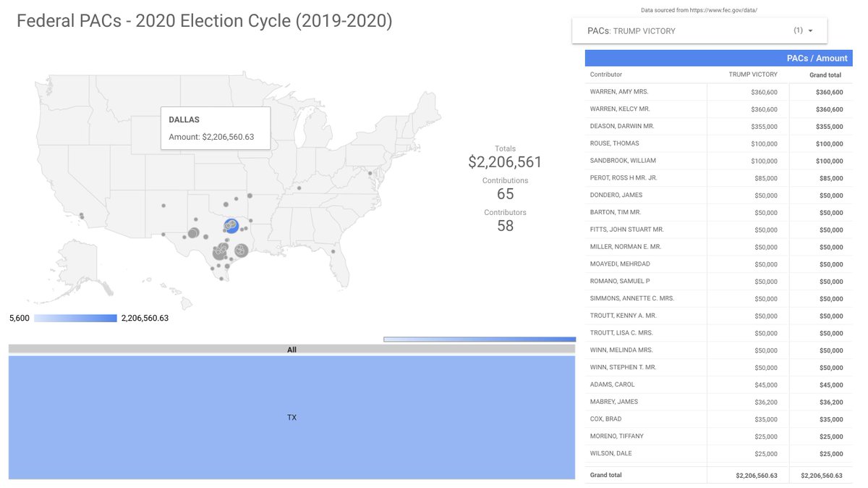Select WILSON, DALE contributor

pos(611,454)
